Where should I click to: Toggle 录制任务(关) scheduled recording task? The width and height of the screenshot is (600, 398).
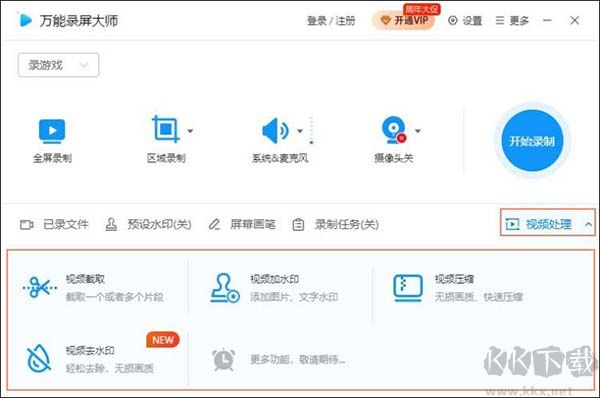336,224
